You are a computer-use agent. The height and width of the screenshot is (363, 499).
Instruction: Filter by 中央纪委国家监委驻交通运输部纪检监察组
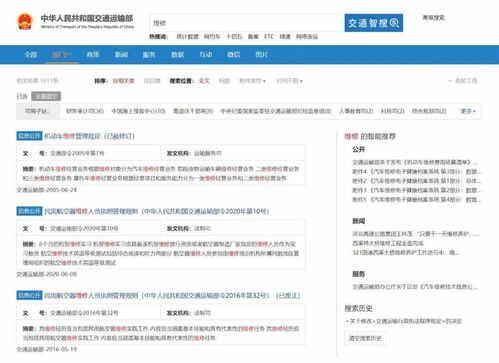276,111
